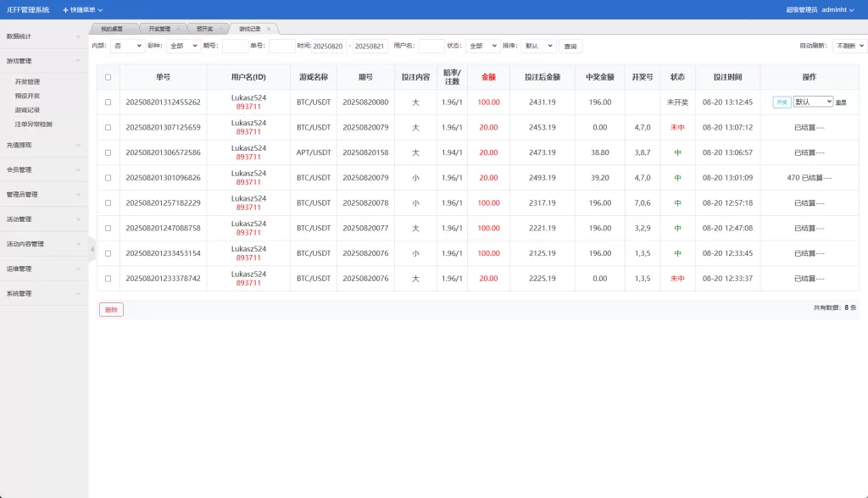Check the row for order 202508201233378742
The width and height of the screenshot is (868, 498).
(108, 279)
